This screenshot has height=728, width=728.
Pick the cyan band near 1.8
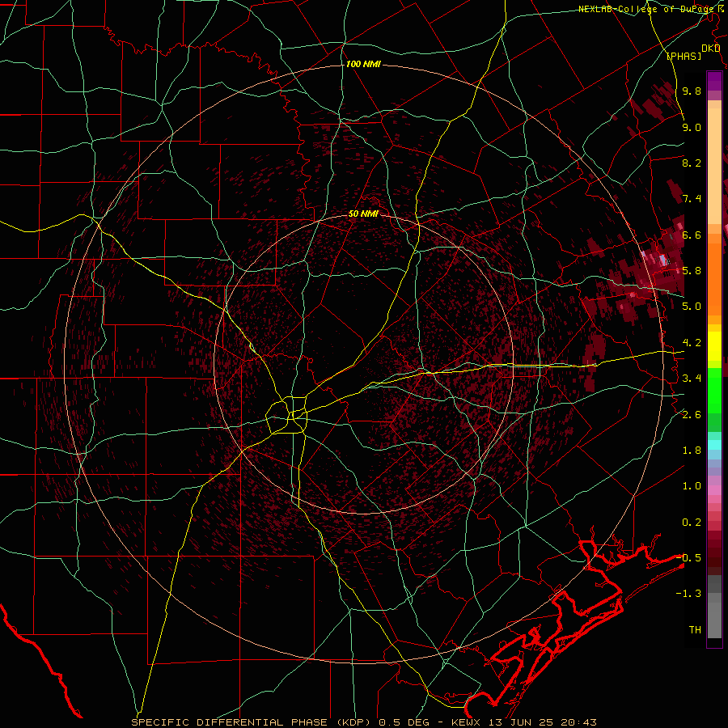pos(714,445)
